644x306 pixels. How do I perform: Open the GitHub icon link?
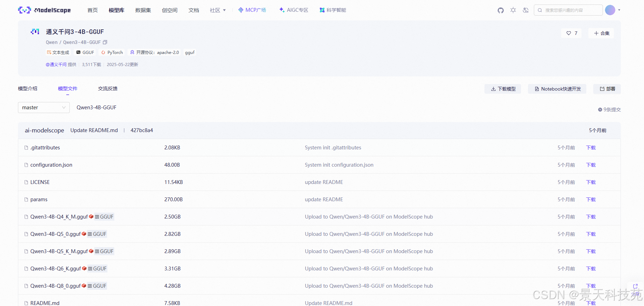click(x=501, y=10)
